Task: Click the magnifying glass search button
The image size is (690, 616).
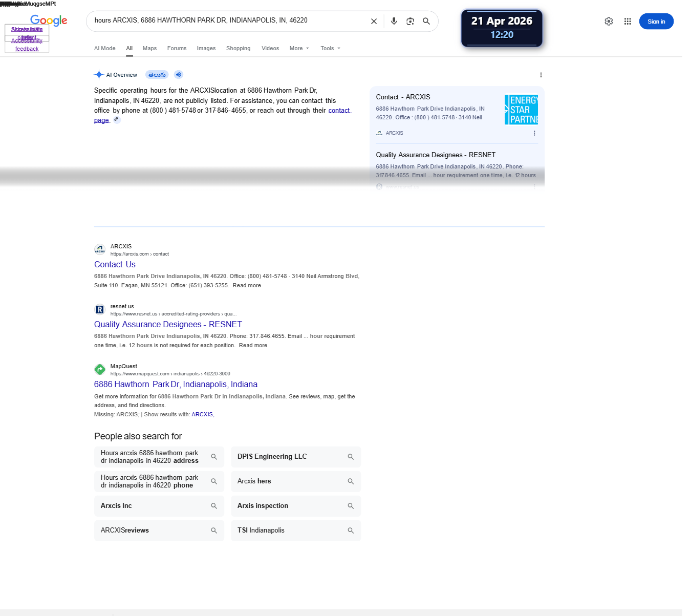Action: point(426,22)
